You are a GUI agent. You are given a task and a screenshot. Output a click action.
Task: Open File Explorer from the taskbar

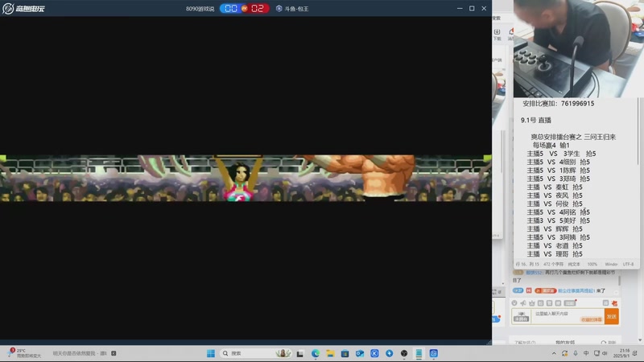[330, 353]
